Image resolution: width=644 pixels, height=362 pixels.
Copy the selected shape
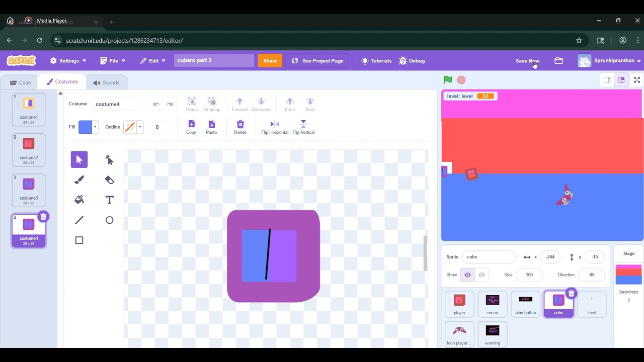(191, 127)
